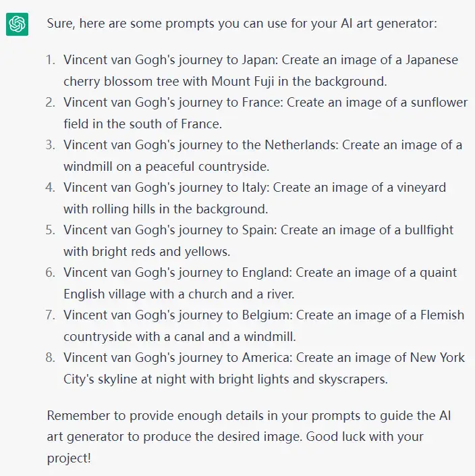
Task: Click list number 2 marker
Action: [51, 103]
